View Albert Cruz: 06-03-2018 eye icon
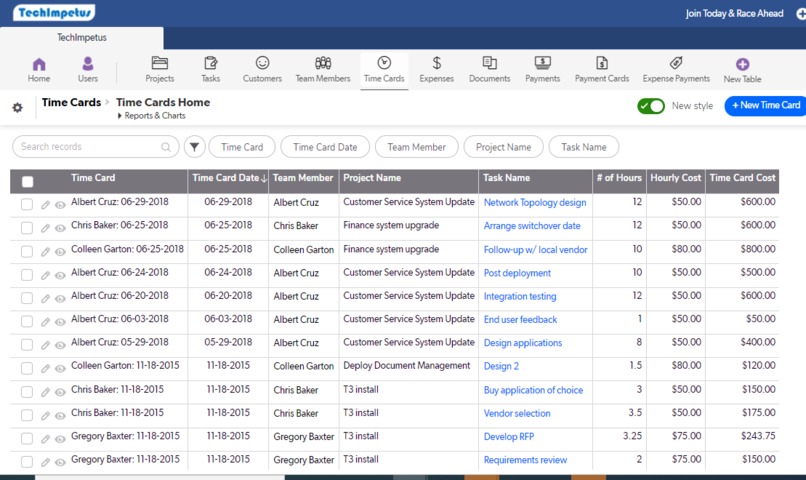 tap(60, 322)
